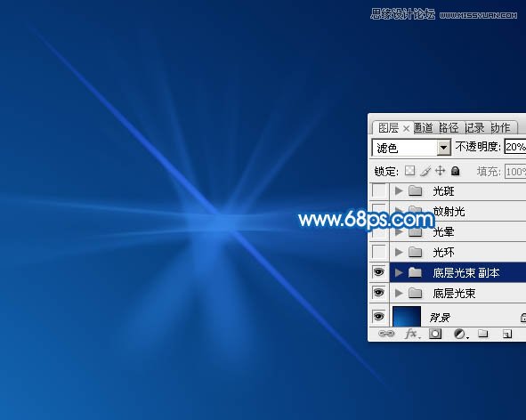Click the lock image pixels brush icon
This screenshot has width=526, height=420.
[x=425, y=171]
